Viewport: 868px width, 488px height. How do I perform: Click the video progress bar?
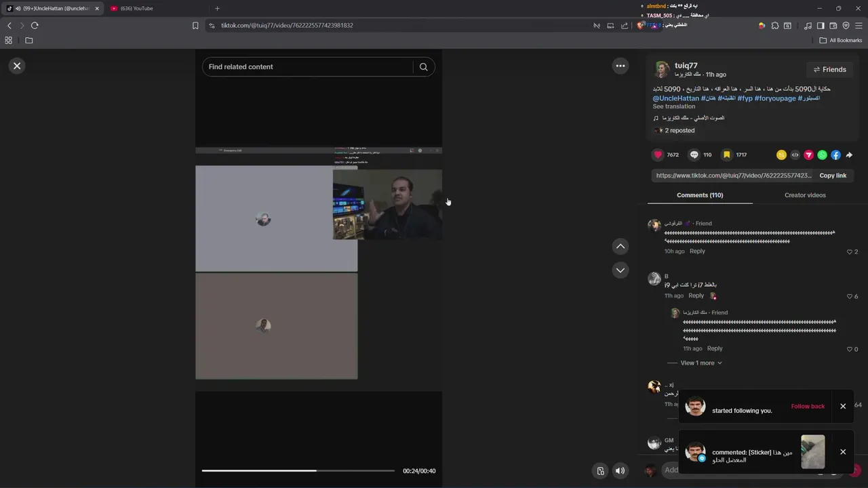(298, 470)
